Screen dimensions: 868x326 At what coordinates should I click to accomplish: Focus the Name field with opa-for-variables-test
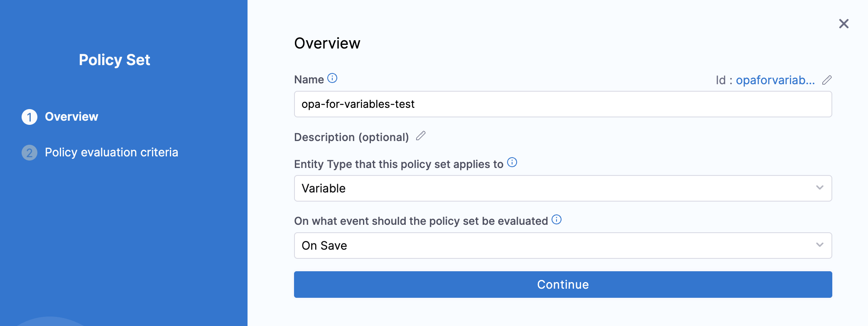[x=562, y=104]
